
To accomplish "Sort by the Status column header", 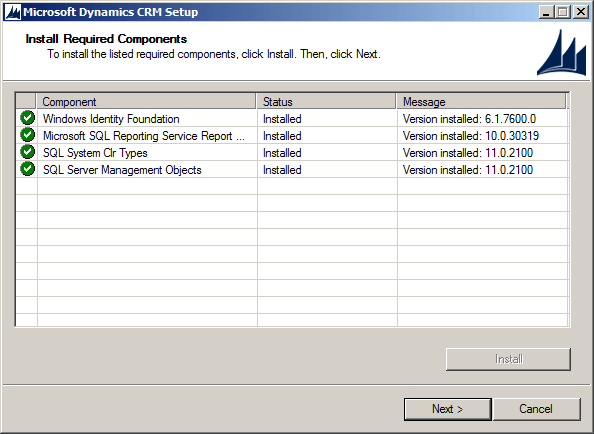I will point(326,101).
